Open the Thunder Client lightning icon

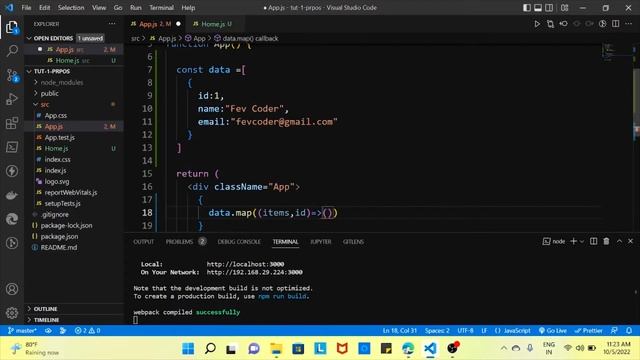(12, 171)
